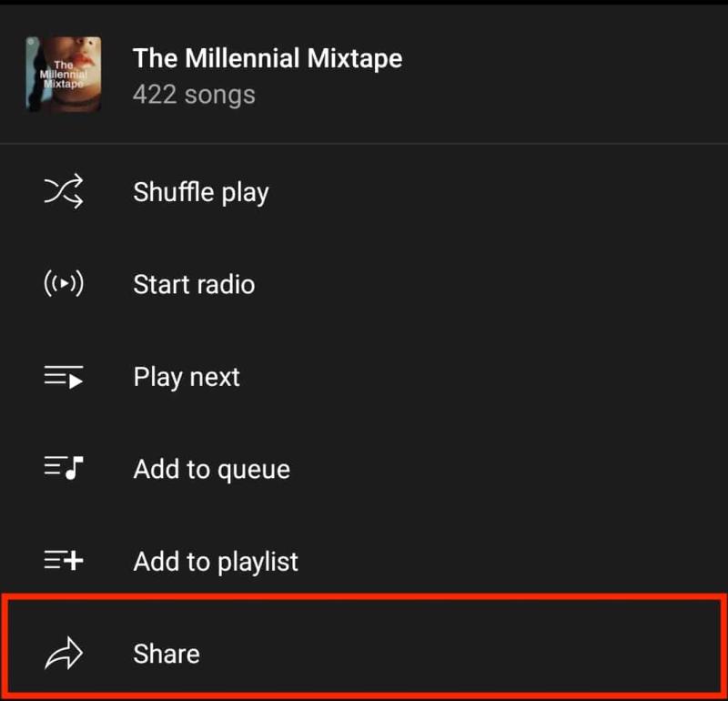Screen dimensions: 728x701
Task: Click the 422 songs subtitle
Action: tap(194, 95)
